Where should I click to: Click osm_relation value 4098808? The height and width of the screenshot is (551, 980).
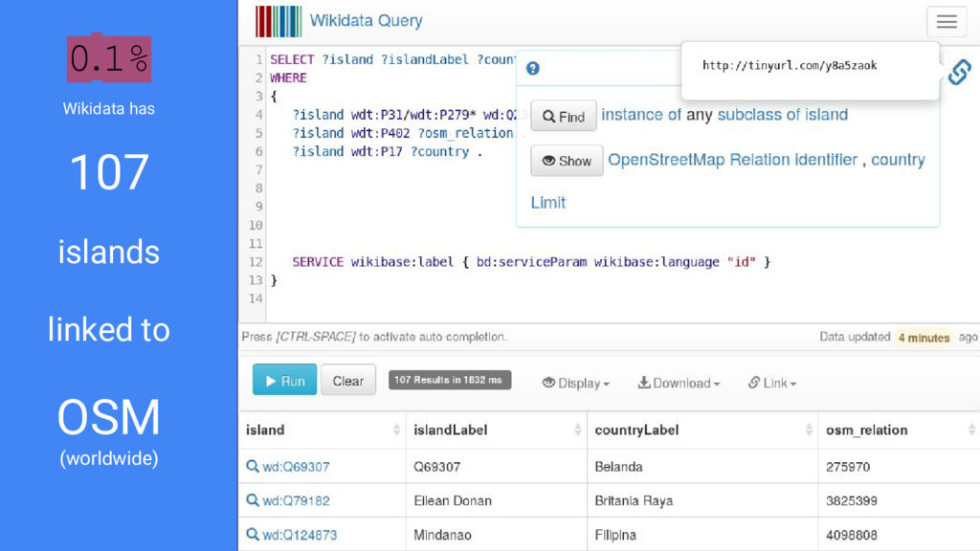851,536
